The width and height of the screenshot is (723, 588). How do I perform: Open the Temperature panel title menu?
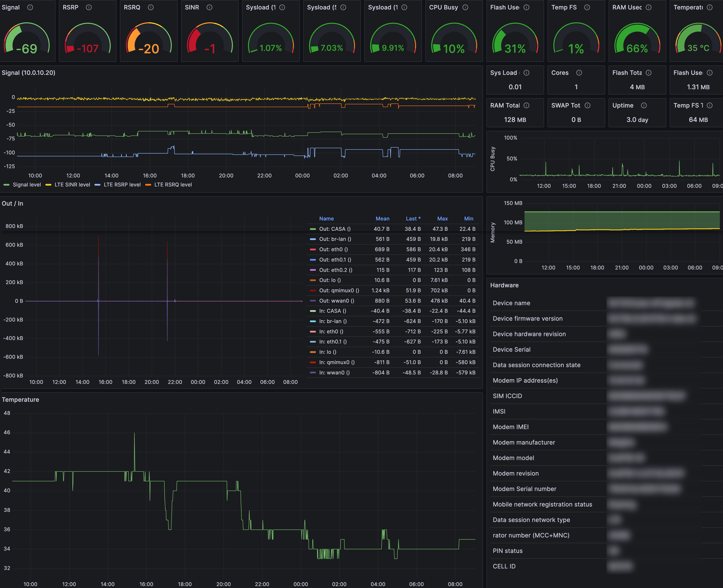20,400
